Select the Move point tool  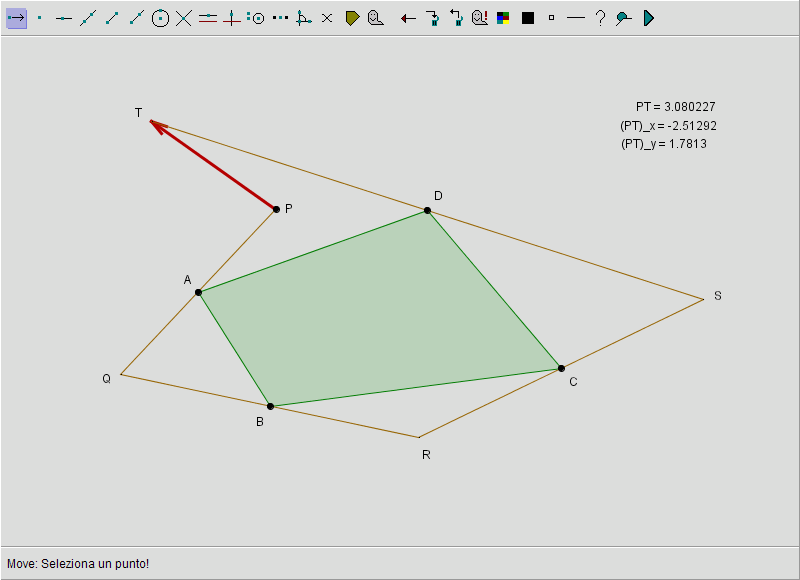[x=16, y=18]
